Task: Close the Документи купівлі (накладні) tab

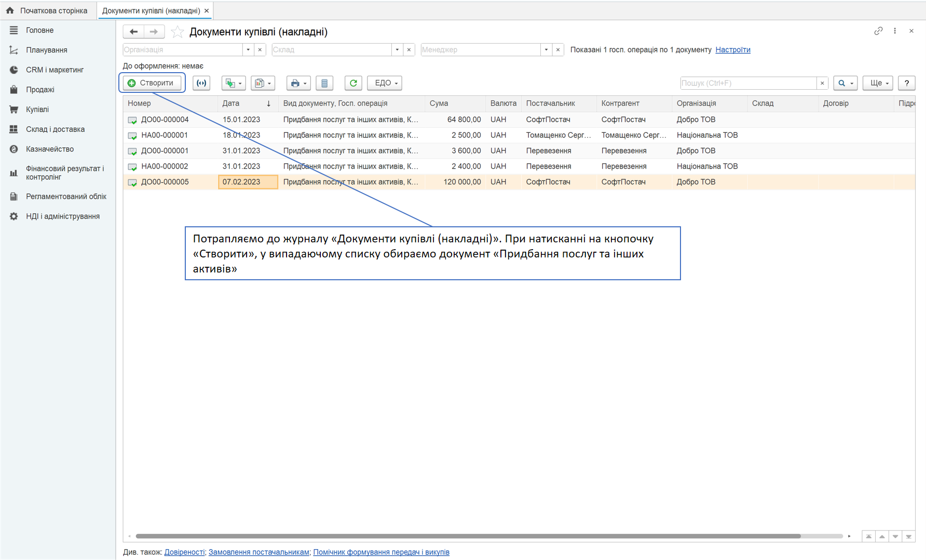Action: 207,11
